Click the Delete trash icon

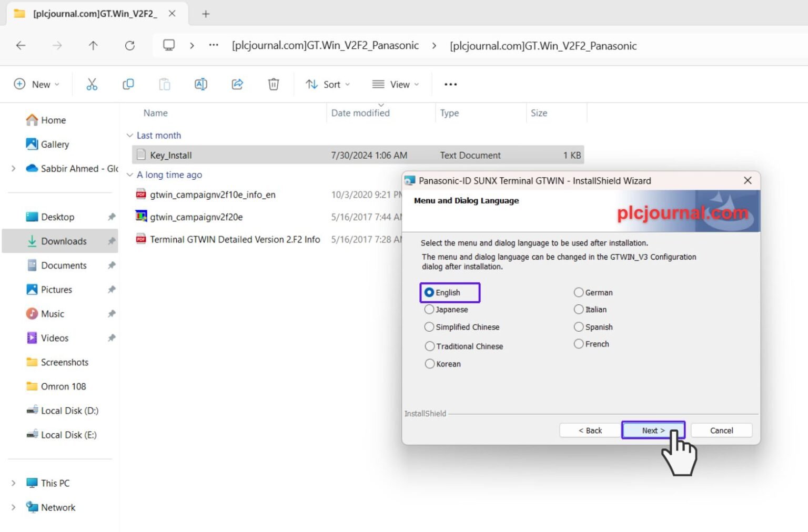(x=274, y=84)
